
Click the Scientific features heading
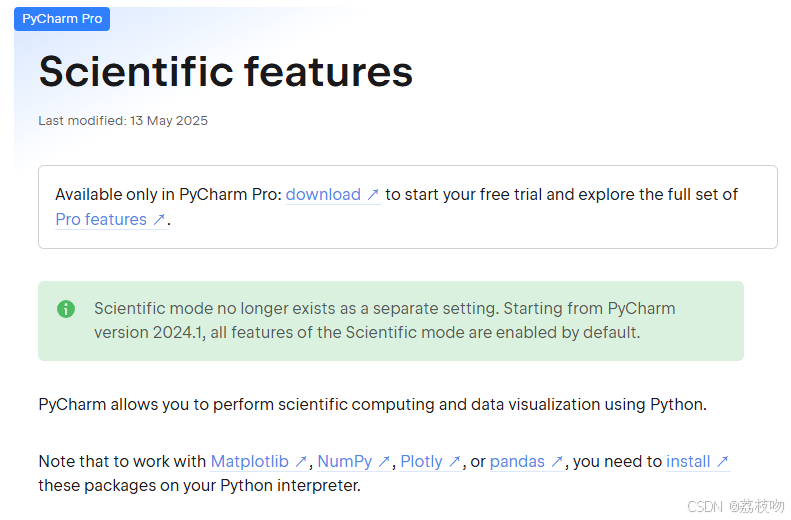tap(226, 72)
